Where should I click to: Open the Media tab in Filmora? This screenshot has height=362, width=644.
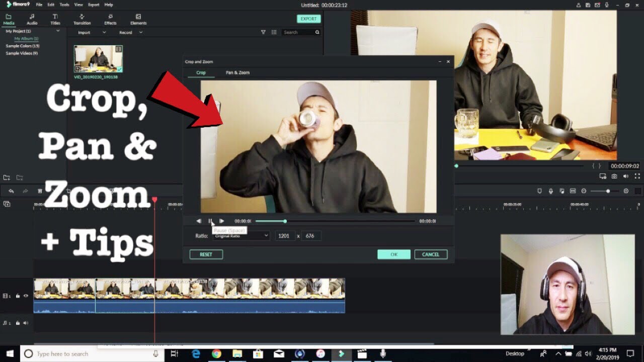[x=9, y=20]
